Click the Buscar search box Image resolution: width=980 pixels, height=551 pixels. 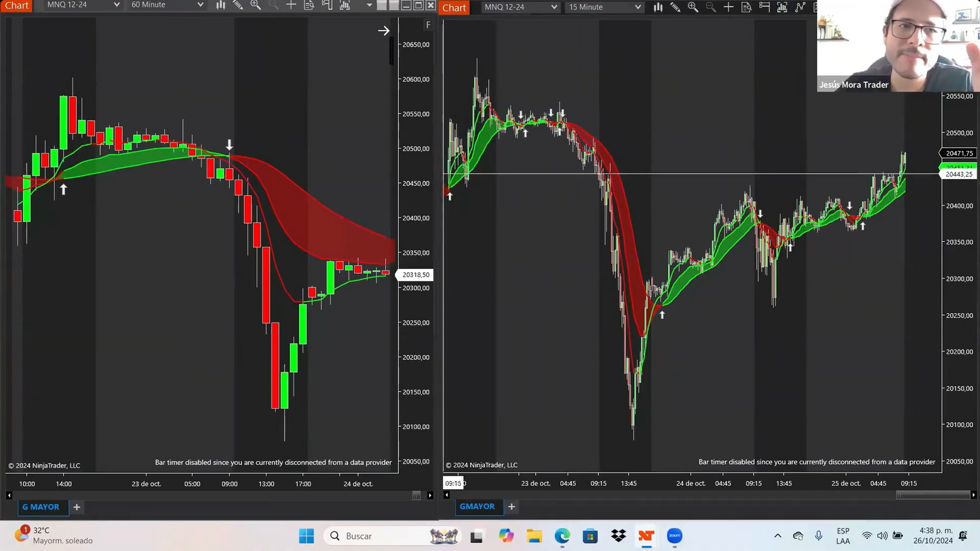tap(393, 536)
